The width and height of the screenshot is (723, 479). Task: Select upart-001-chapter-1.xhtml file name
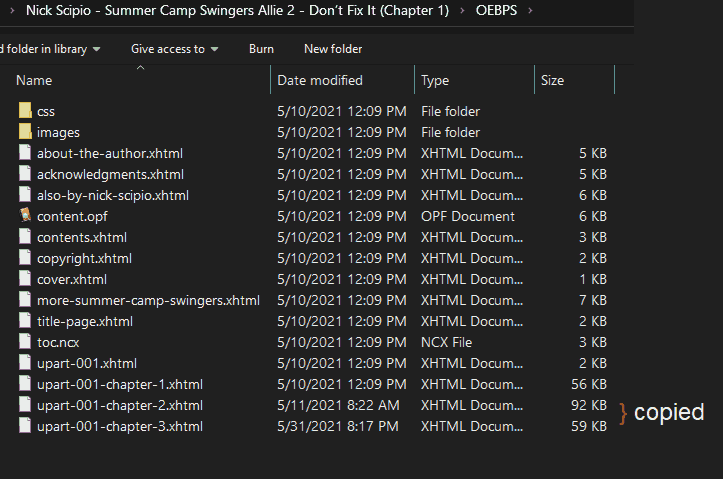pos(120,384)
